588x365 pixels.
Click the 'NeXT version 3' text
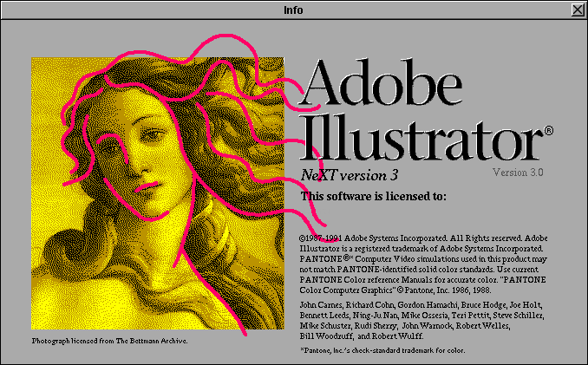pyautogui.click(x=350, y=175)
